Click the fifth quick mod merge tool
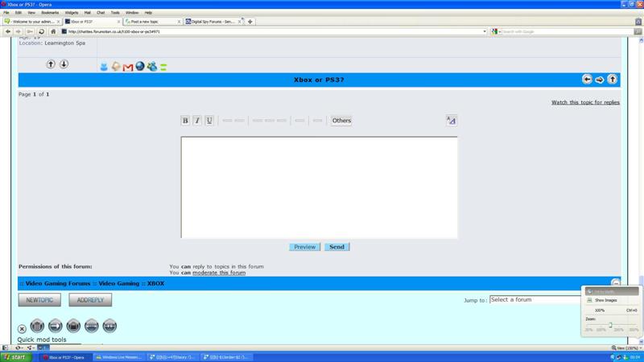 [x=109, y=326]
